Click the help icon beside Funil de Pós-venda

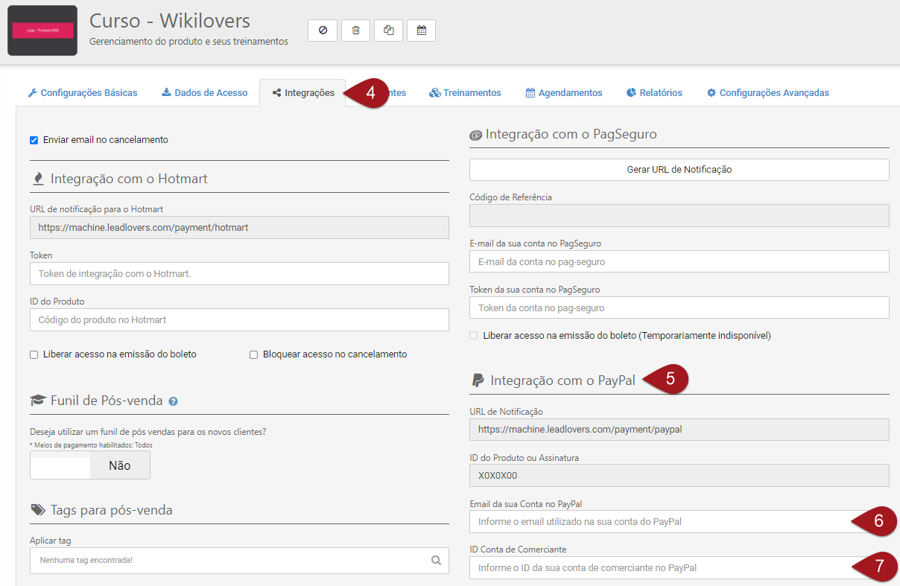[x=173, y=401]
